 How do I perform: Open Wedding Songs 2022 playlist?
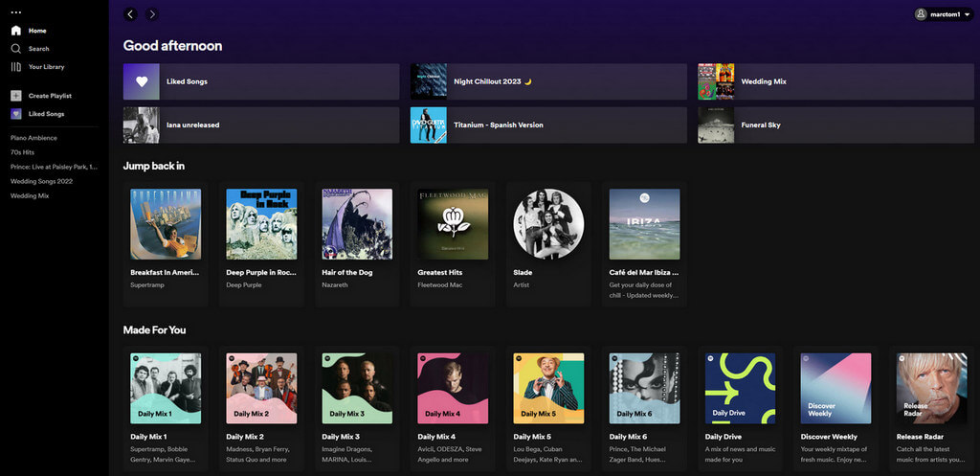pyautogui.click(x=42, y=181)
